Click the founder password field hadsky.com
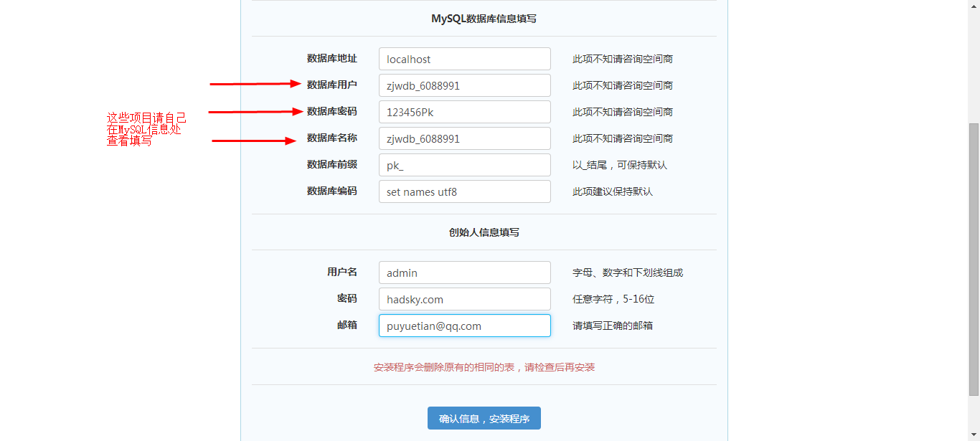 click(x=464, y=299)
